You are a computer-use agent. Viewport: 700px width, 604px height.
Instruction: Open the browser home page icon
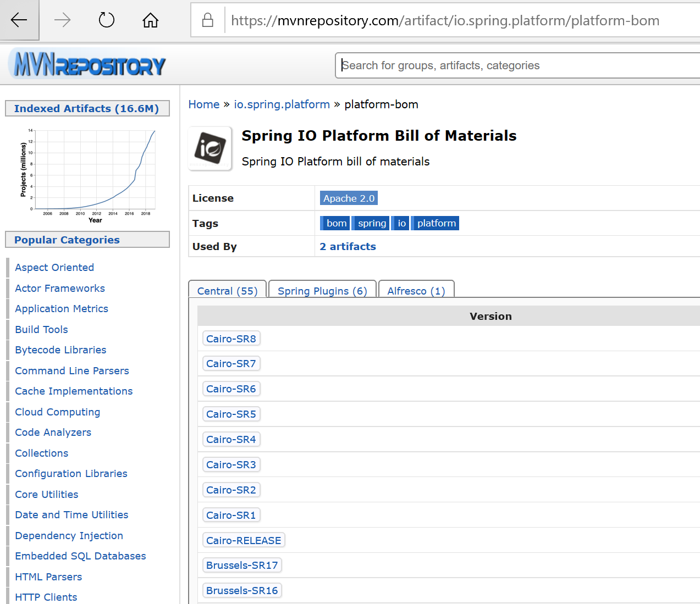[x=150, y=20]
